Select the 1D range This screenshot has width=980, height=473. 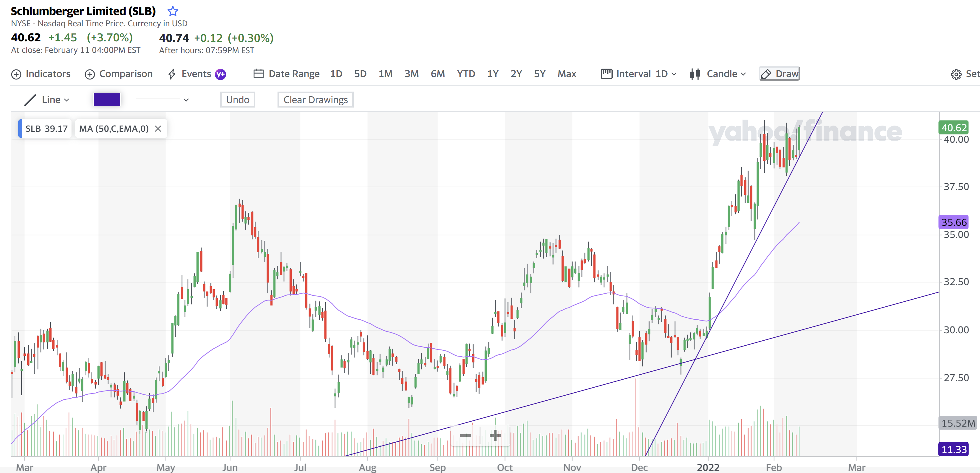[336, 74]
